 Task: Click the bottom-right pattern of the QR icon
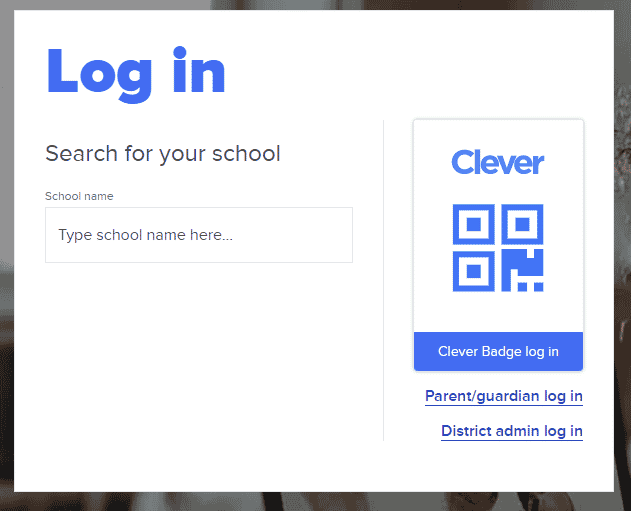(522, 270)
